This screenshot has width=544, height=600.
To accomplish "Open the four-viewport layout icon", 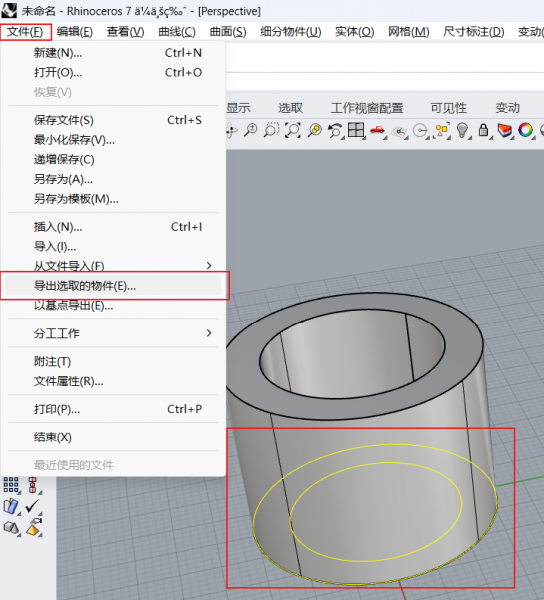I will 356,130.
